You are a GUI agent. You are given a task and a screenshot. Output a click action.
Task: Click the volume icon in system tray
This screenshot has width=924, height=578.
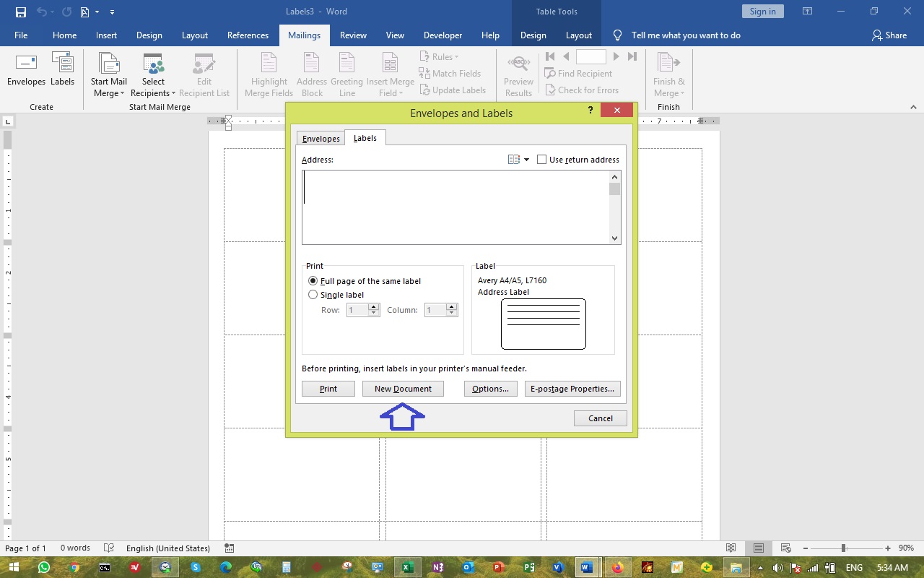(779, 568)
